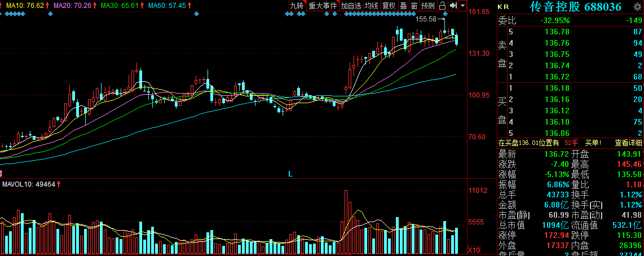Click the 155.58 high price marker
This screenshot has height=256, width=644.
426,19
